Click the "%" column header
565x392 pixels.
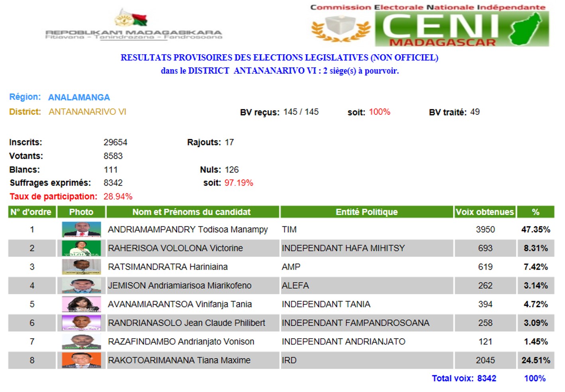[x=535, y=212]
